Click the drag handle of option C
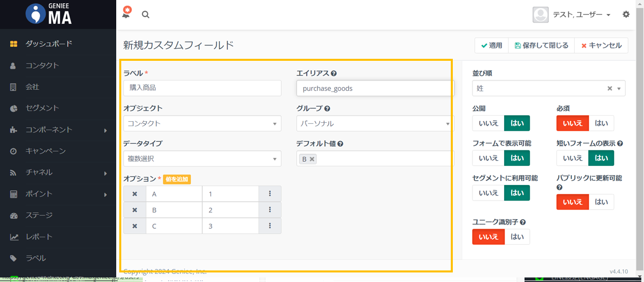Viewport: 644px width, 282px height. [x=270, y=226]
